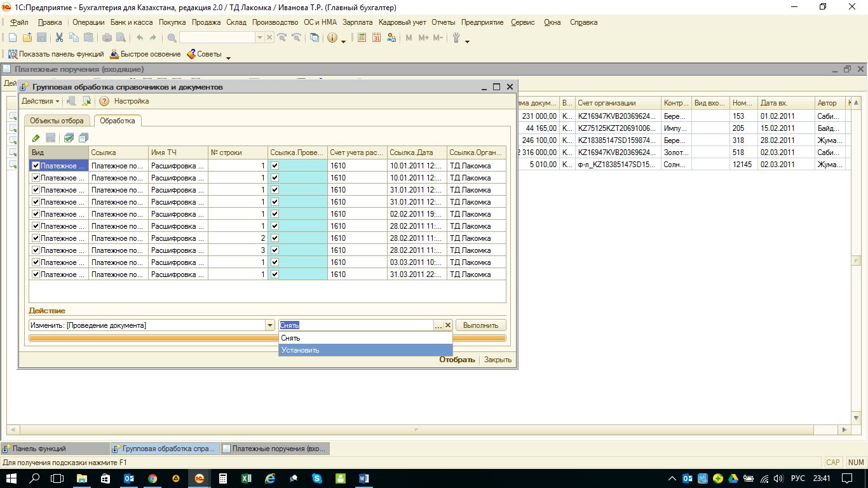Toggle Ссылка.Проведен checkbox in 31.03.2011 row
Screen dimensions: 868x488
click(275, 274)
